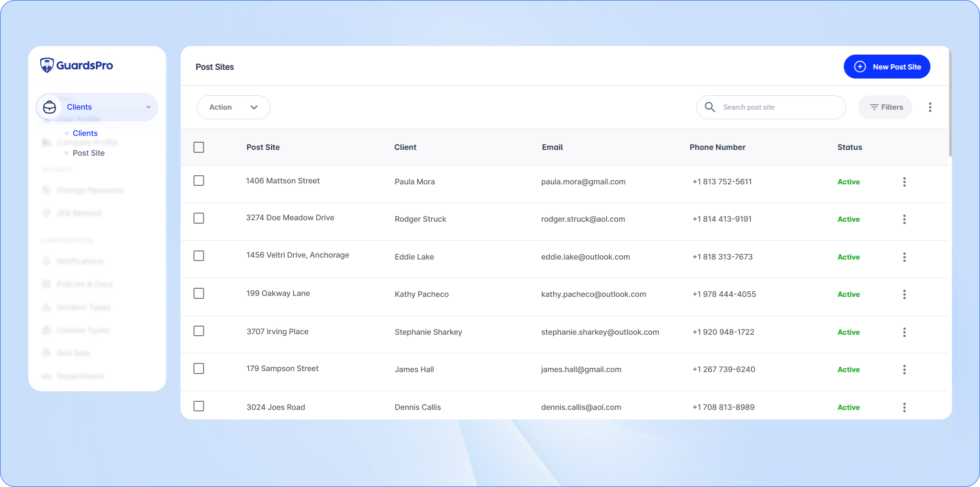Click the Email column header
The image size is (980, 487).
(552, 147)
